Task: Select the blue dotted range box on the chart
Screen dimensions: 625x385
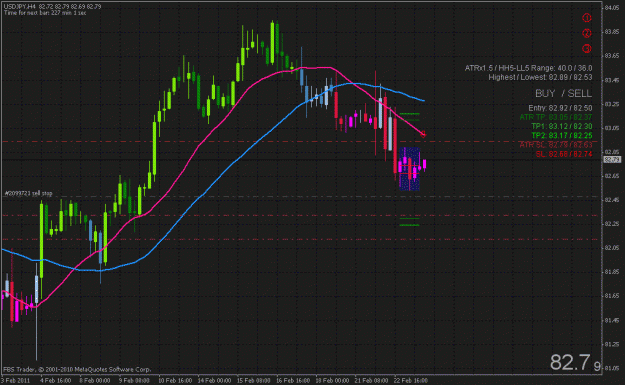Action: click(410, 169)
